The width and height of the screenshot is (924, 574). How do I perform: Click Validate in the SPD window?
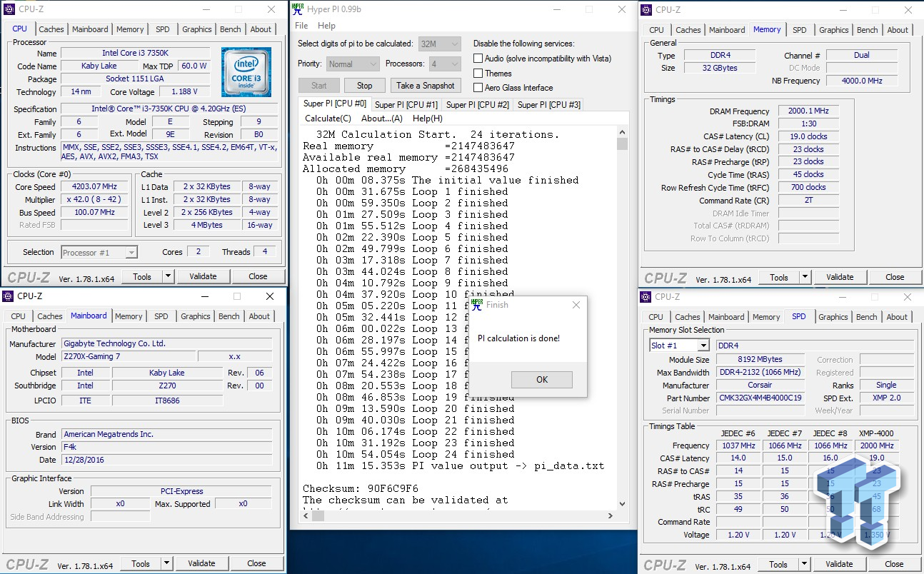click(839, 563)
